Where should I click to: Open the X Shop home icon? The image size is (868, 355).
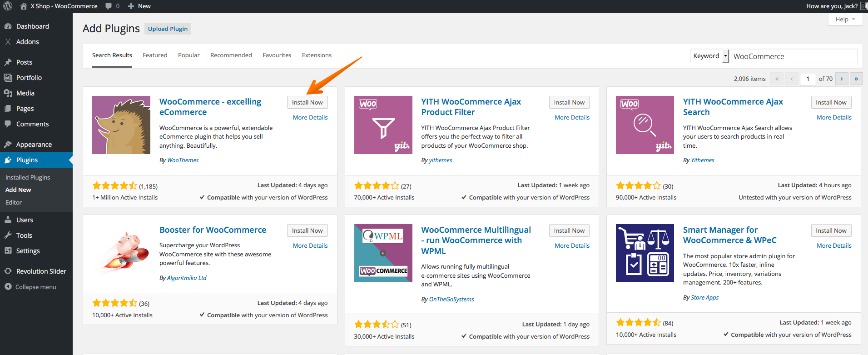click(24, 6)
